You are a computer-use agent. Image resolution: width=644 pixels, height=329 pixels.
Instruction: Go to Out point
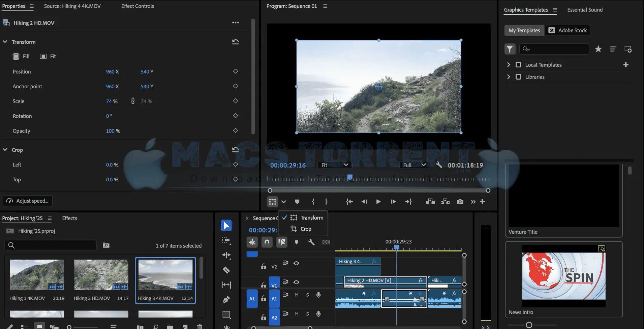408,202
